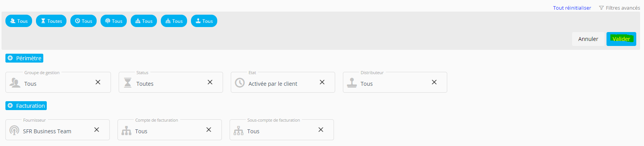644x146 pixels.
Task: Click the Valider button
Action: [x=621, y=39]
